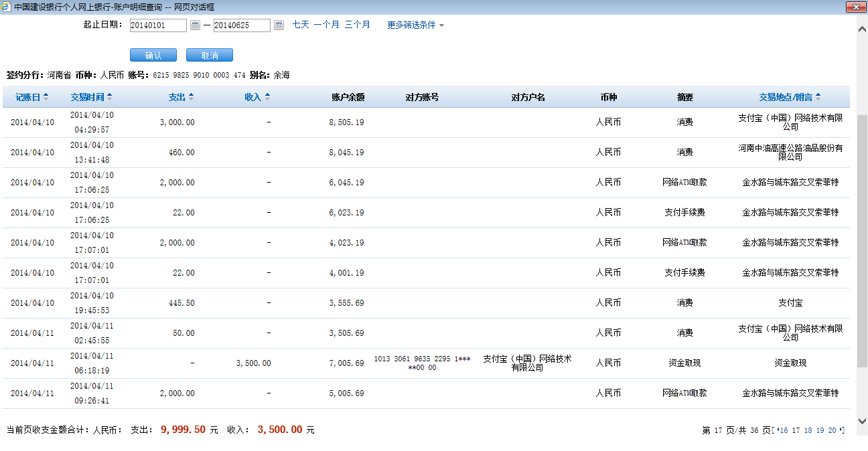Click the sort arrows next to 交易时间
The width and height of the screenshot is (868, 451).
coord(110,97)
